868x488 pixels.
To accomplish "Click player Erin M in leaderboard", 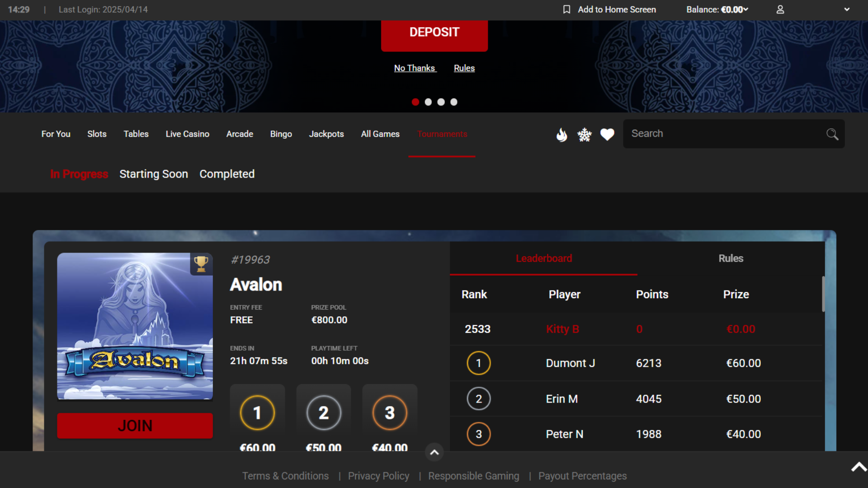I will [562, 399].
